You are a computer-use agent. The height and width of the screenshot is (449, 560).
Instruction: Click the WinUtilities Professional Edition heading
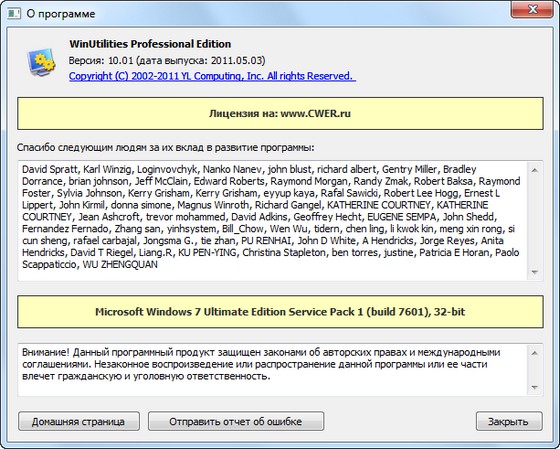pyautogui.click(x=150, y=44)
